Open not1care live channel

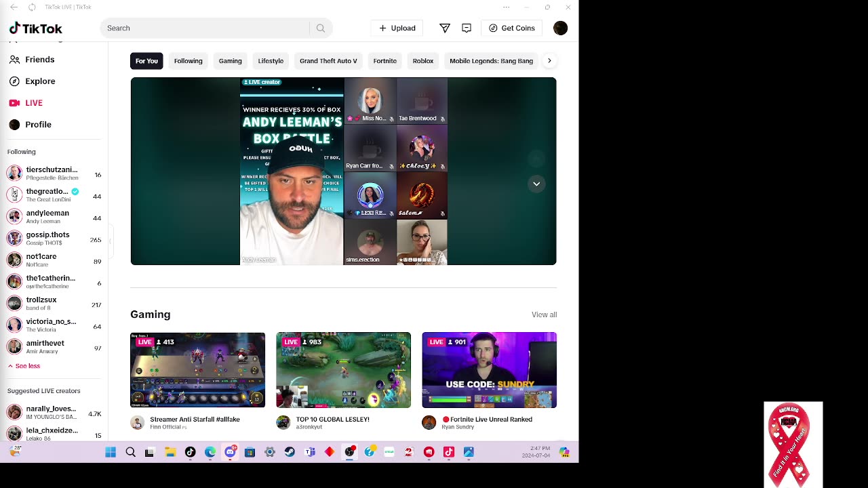click(x=54, y=260)
